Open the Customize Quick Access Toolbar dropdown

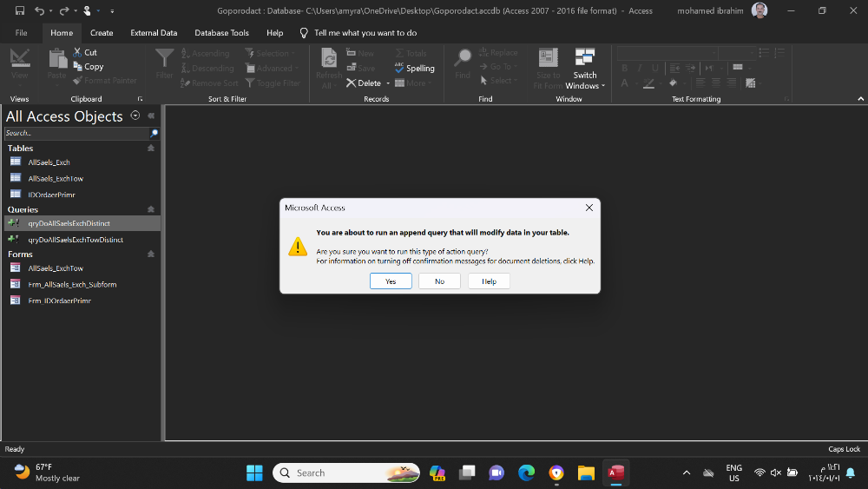click(112, 11)
